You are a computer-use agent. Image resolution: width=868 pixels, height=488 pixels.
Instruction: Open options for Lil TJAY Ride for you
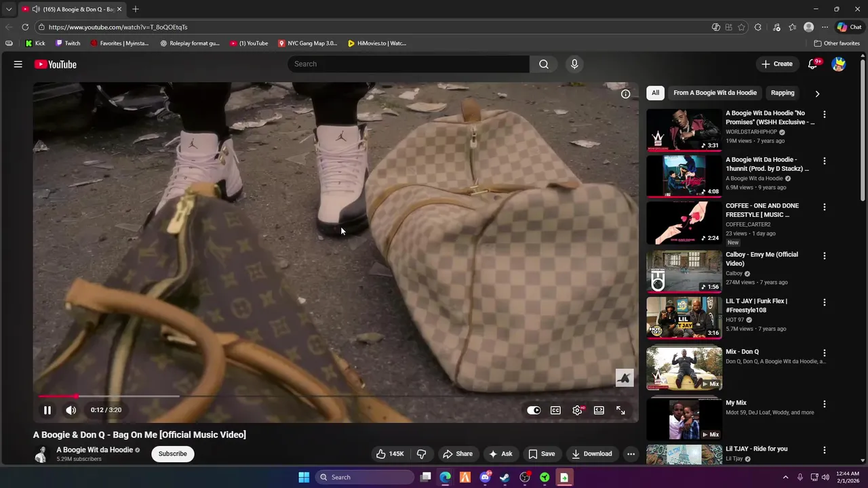click(825, 450)
